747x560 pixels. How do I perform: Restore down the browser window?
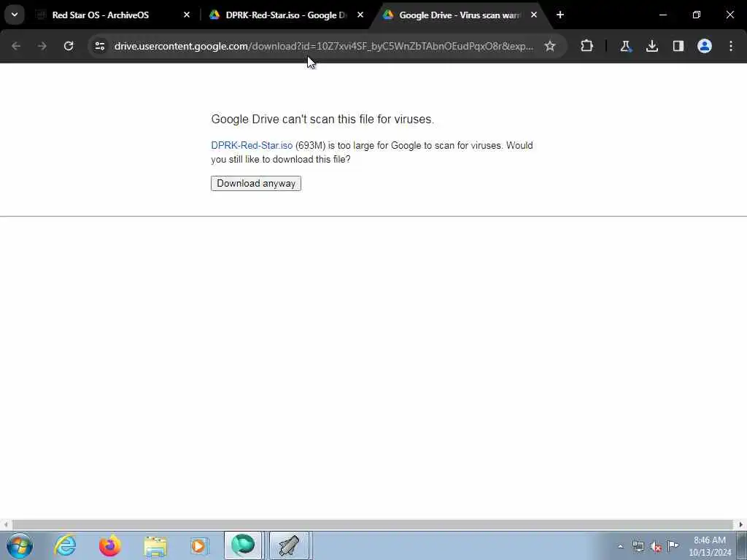pos(697,15)
